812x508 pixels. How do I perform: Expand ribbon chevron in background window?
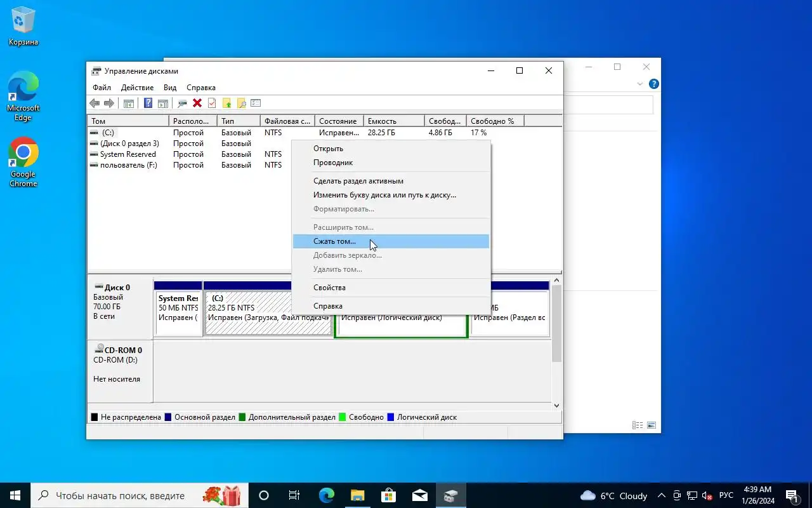640,84
